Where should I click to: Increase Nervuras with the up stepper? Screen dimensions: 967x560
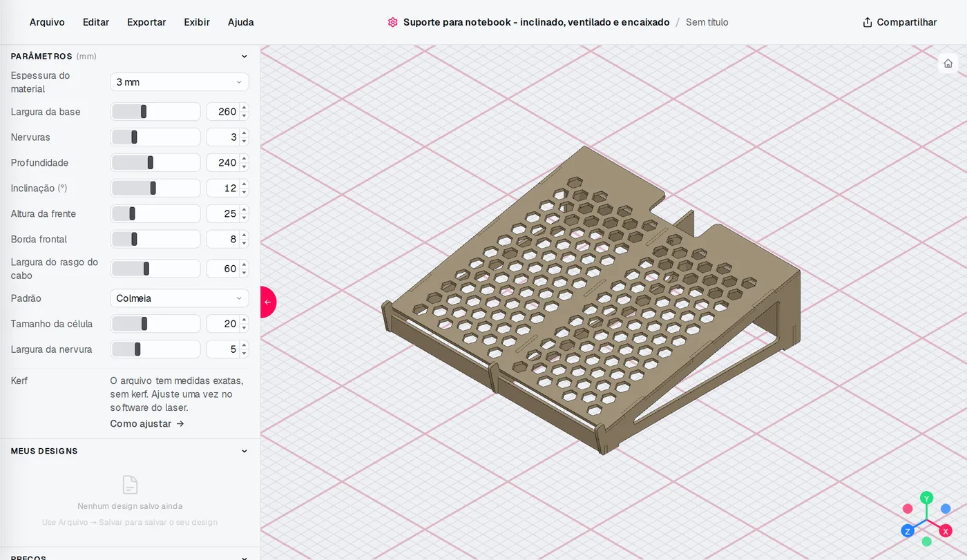point(244,133)
